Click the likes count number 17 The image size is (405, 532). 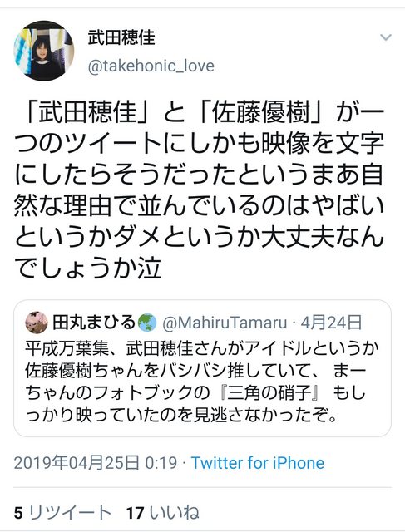coord(136,513)
